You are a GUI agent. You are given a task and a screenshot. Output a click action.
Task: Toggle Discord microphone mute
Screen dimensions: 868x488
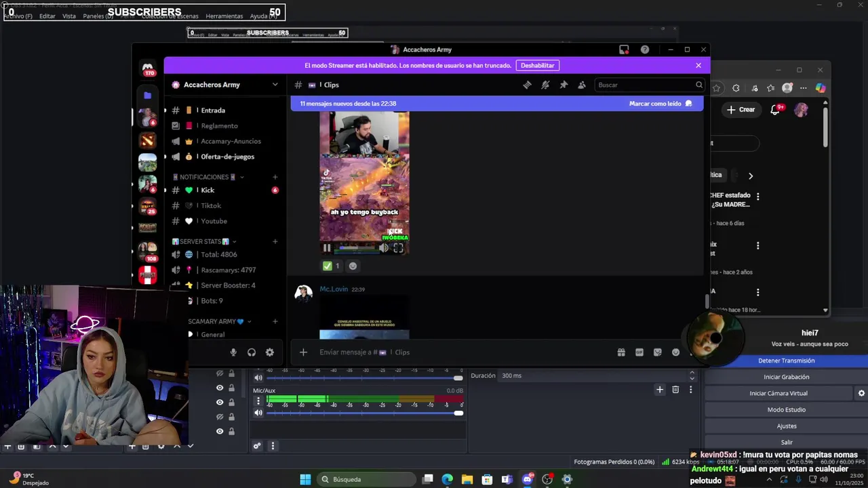pyautogui.click(x=233, y=352)
